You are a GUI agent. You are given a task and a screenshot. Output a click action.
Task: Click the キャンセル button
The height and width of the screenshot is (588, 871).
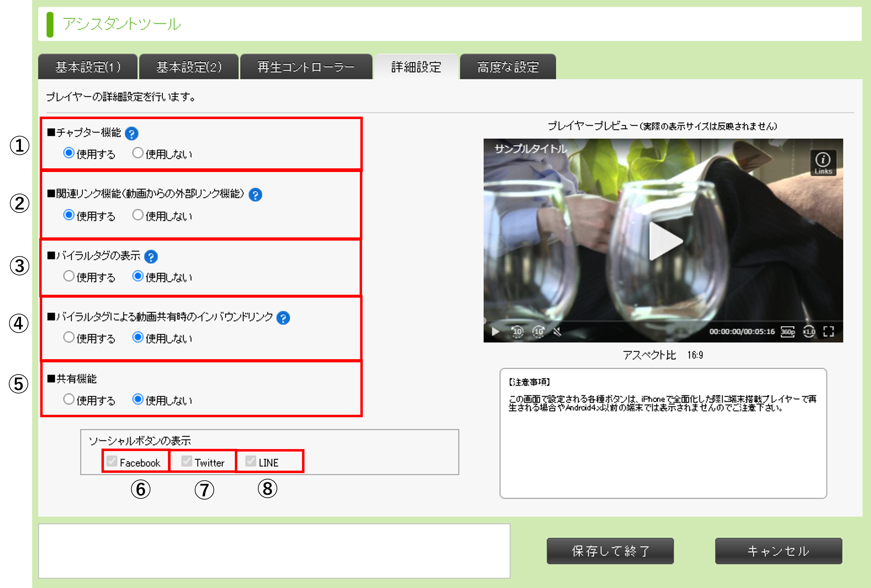(778, 551)
